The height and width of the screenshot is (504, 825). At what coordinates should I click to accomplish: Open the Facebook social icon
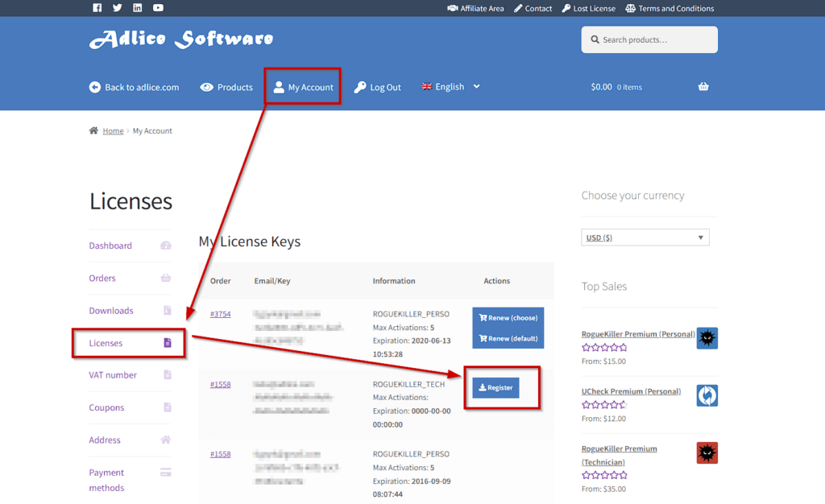(97, 8)
